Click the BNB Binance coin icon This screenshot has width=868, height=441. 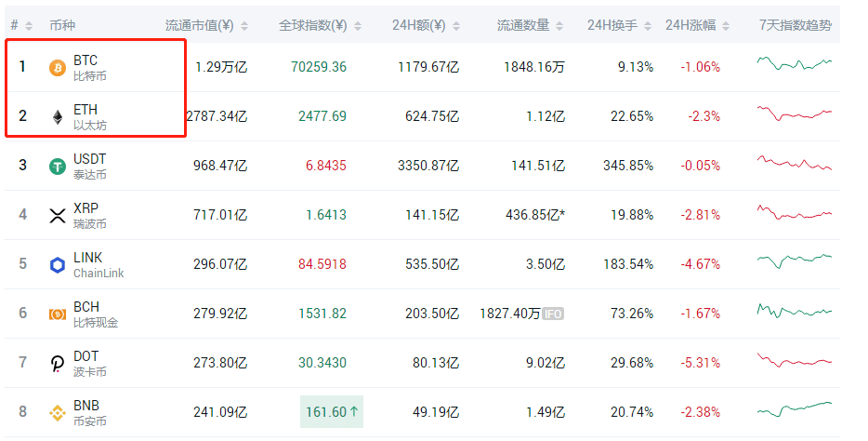click(57, 413)
